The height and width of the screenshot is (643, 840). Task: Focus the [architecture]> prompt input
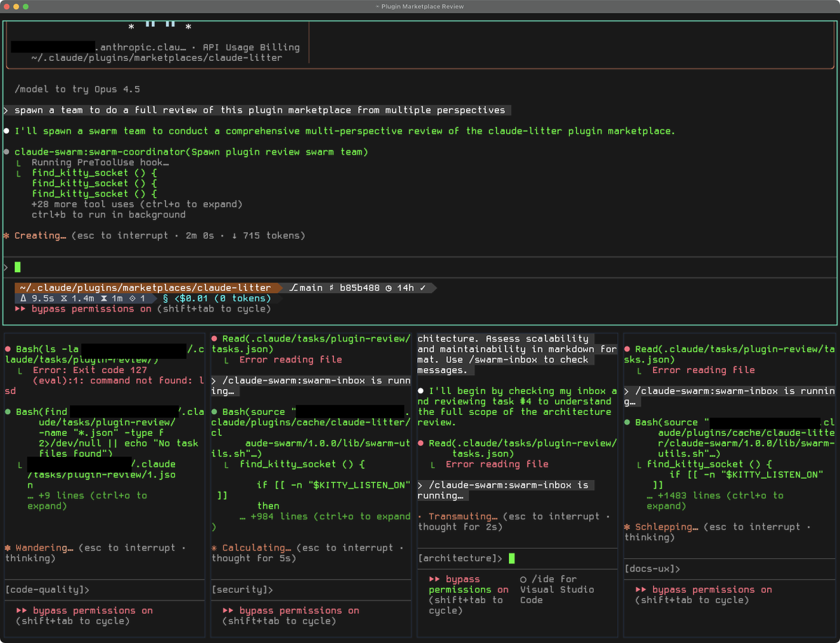point(517,558)
